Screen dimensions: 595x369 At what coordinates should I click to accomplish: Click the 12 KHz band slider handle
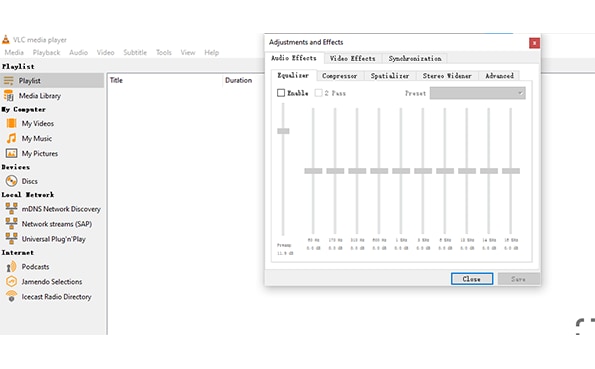click(467, 171)
